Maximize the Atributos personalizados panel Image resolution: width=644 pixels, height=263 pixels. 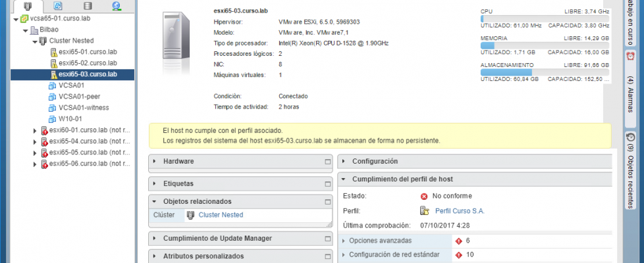pyautogui.click(x=327, y=257)
